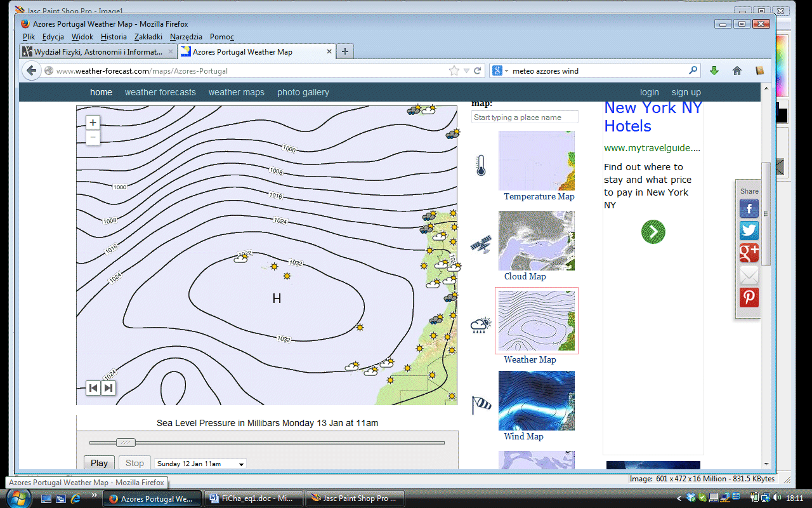
Task: Open the forecast date dropdown
Action: tap(200, 464)
